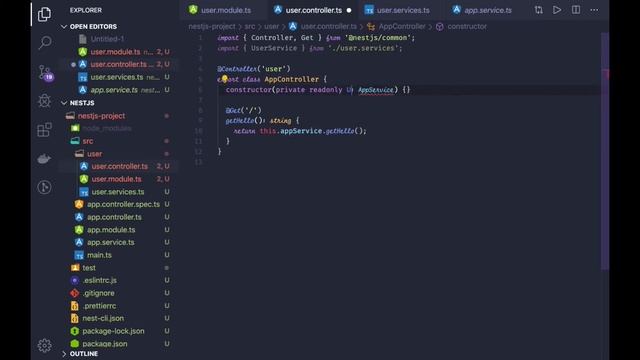Open the package-lock.json file
The image size is (640, 360).
pos(113,331)
